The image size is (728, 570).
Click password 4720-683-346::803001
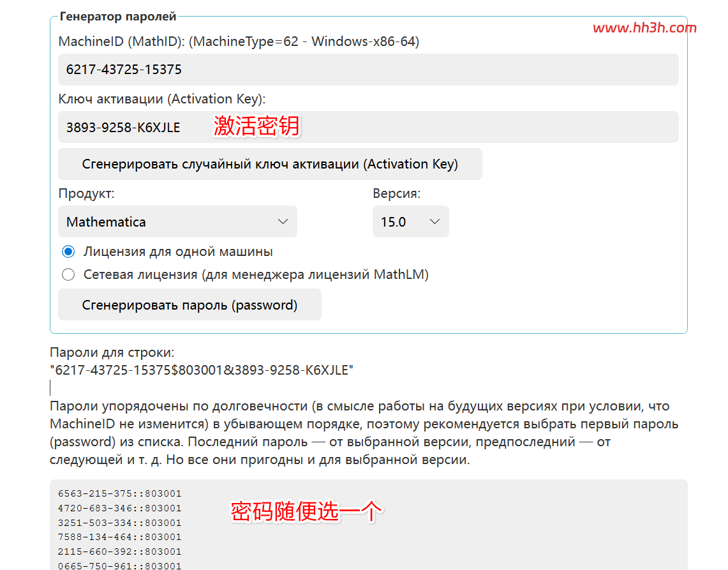click(x=120, y=508)
